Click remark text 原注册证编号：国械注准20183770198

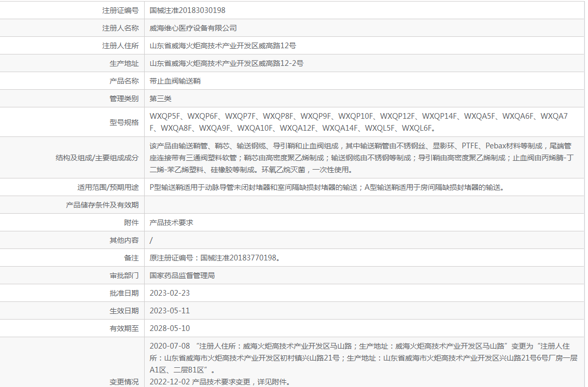click(215, 258)
